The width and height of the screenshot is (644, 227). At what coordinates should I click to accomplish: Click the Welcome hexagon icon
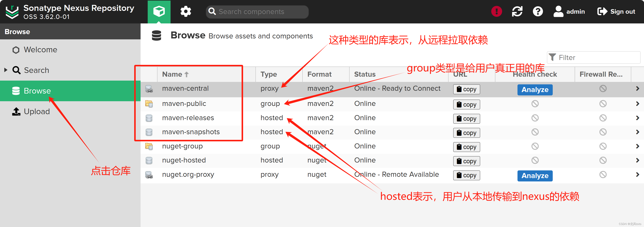[16, 50]
